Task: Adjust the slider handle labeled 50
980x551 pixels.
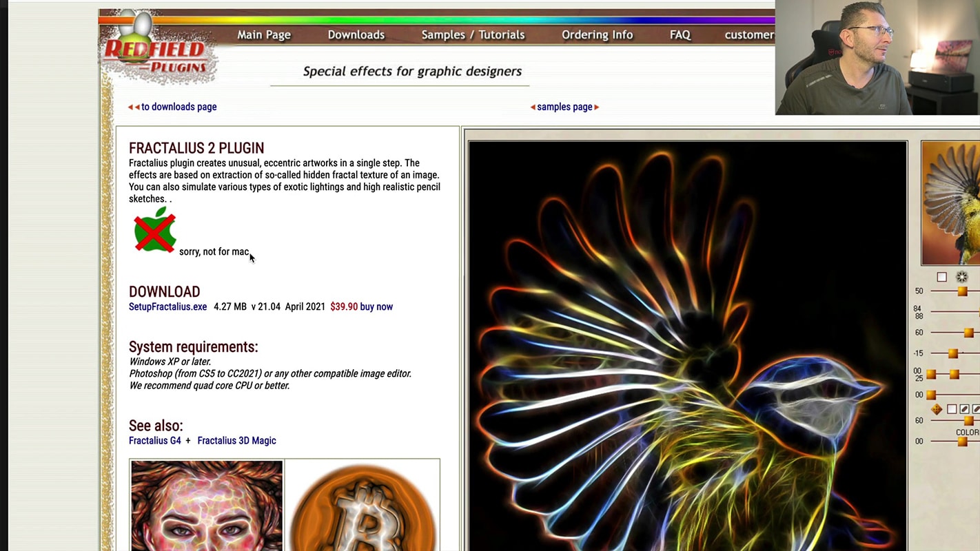Action: pyautogui.click(x=962, y=291)
